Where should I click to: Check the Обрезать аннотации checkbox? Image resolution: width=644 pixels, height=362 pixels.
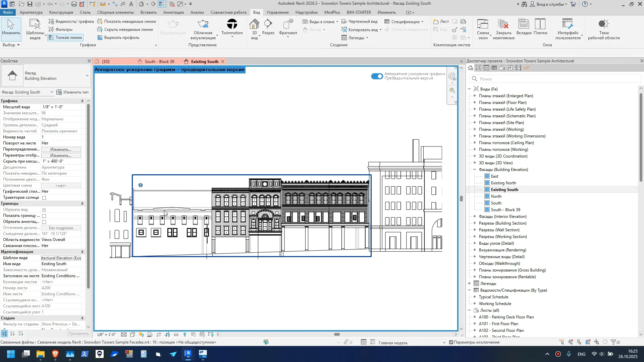coord(44,222)
